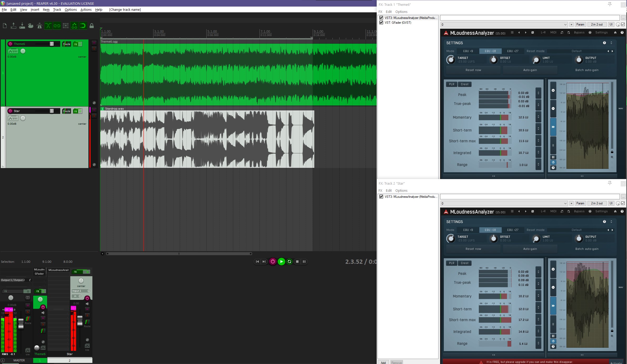
Task: Collapse the SETTINGS panel in Theme6 analyzer
Action: tap(611, 43)
